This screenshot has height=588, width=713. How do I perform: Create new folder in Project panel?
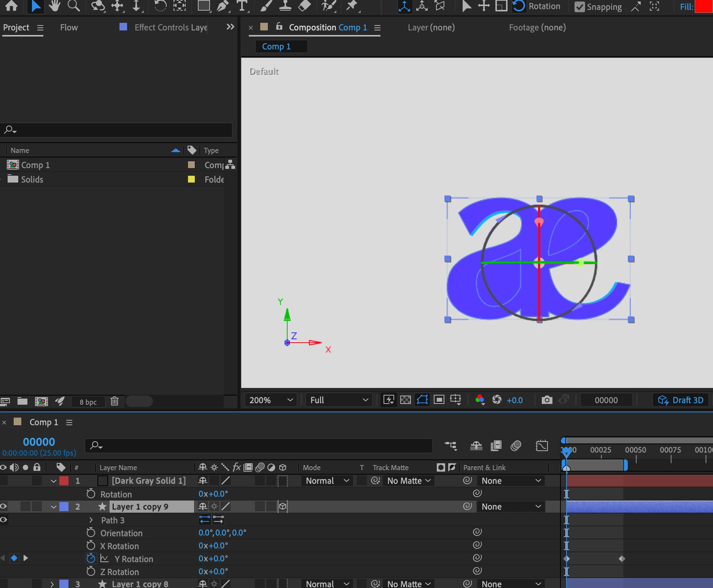coord(22,401)
